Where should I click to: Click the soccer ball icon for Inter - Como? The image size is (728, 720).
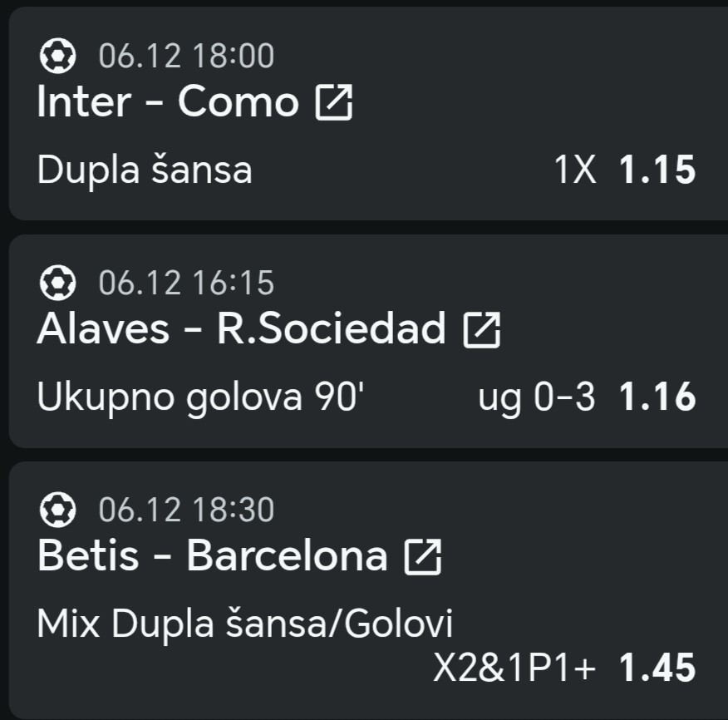click(x=58, y=57)
